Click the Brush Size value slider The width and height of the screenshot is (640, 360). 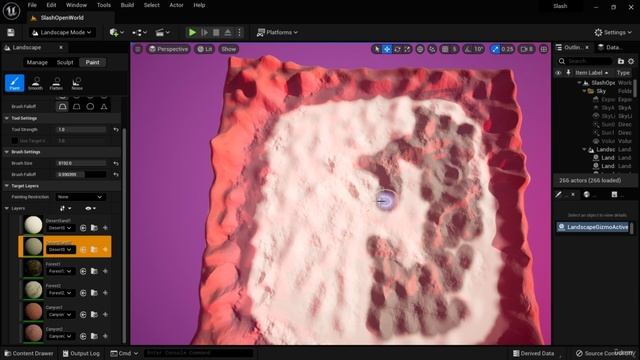click(81, 163)
